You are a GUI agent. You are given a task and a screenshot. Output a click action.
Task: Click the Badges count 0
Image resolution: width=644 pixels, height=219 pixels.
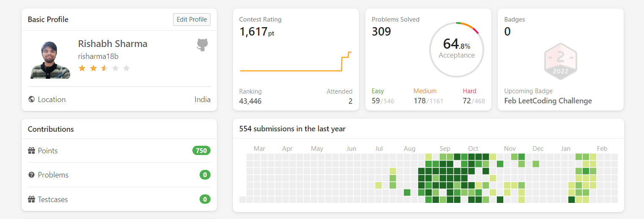click(x=507, y=32)
